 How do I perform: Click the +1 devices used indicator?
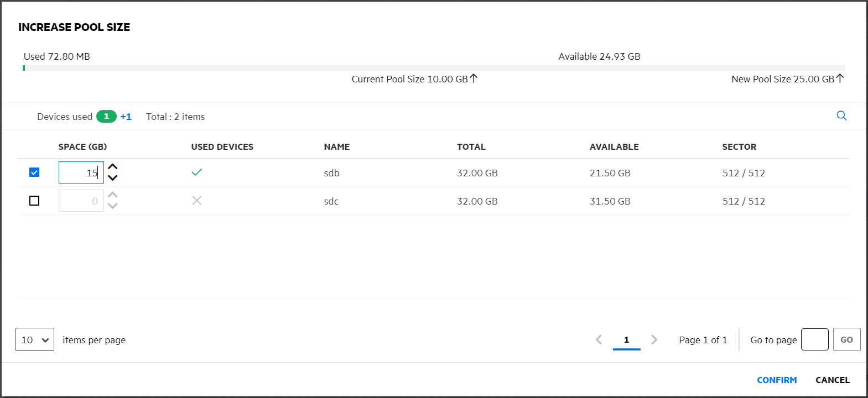pyautogui.click(x=126, y=117)
